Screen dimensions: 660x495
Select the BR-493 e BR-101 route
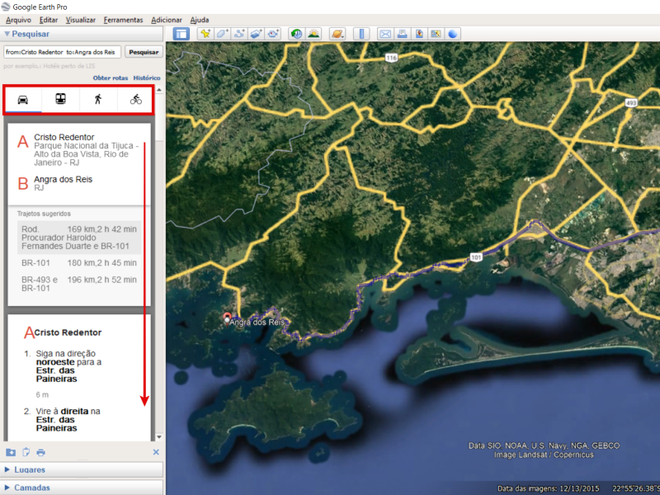tap(79, 284)
